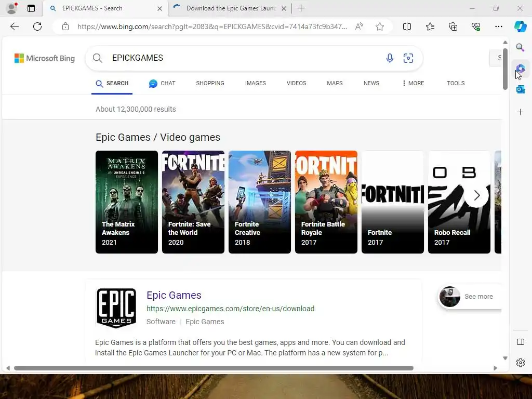Open Collections panel
The width and height of the screenshot is (532, 399).
(x=453, y=26)
